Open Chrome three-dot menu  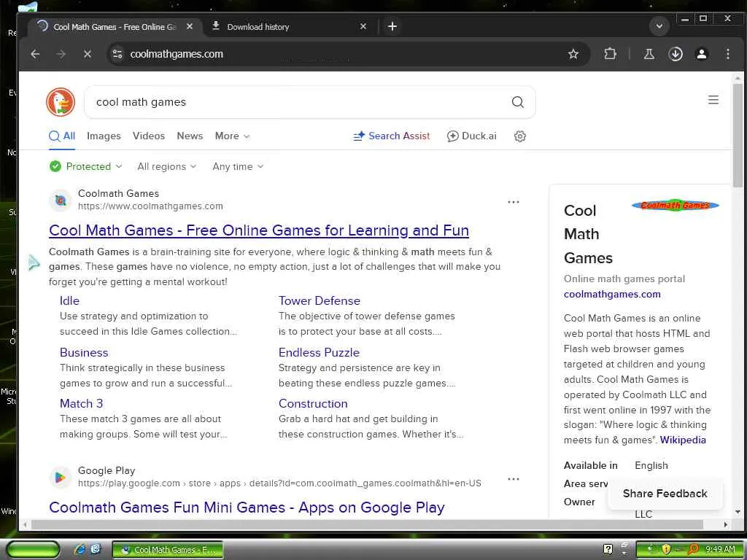727,54
